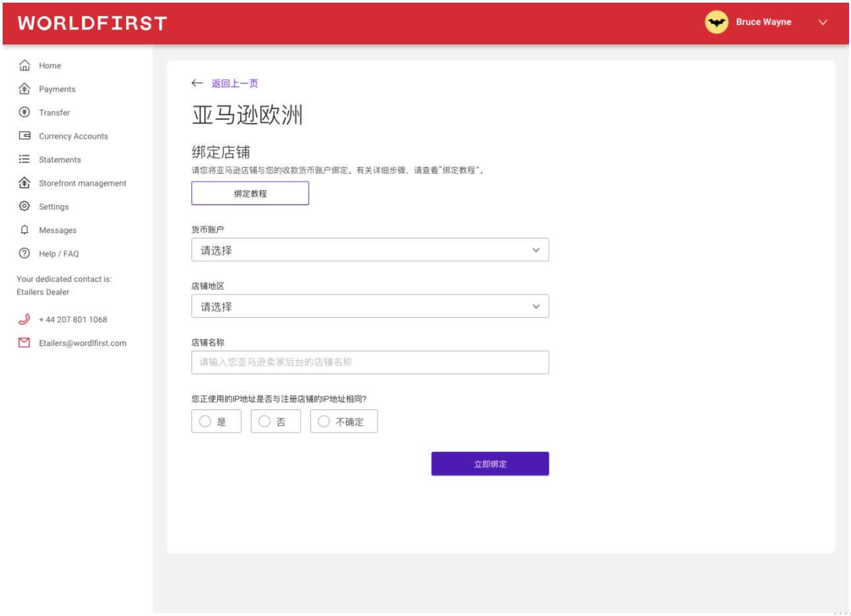Click the Payments icon in sidebar
851x616 pixels.
[x=24, y=88]
